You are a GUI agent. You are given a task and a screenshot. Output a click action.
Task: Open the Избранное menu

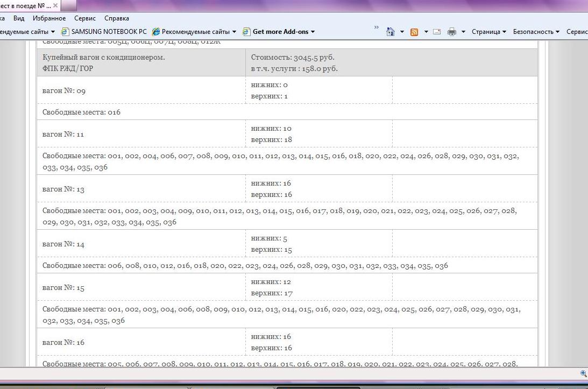click(x=49, y=18)
